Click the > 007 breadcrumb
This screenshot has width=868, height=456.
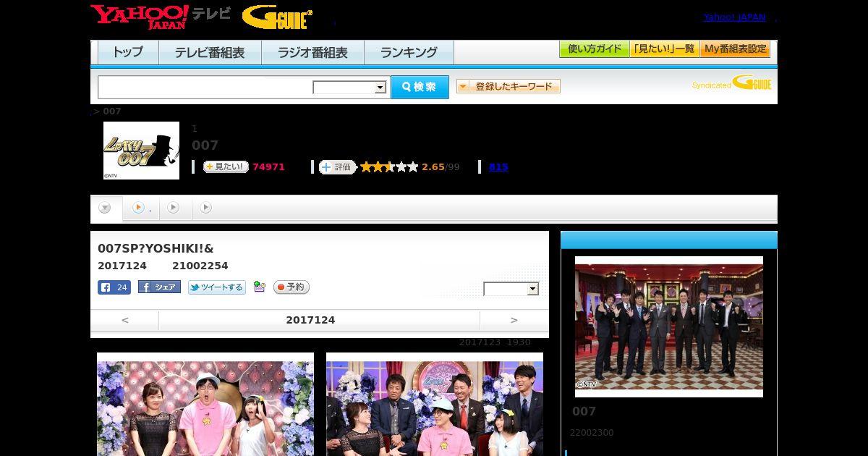(x=107, y=111)
